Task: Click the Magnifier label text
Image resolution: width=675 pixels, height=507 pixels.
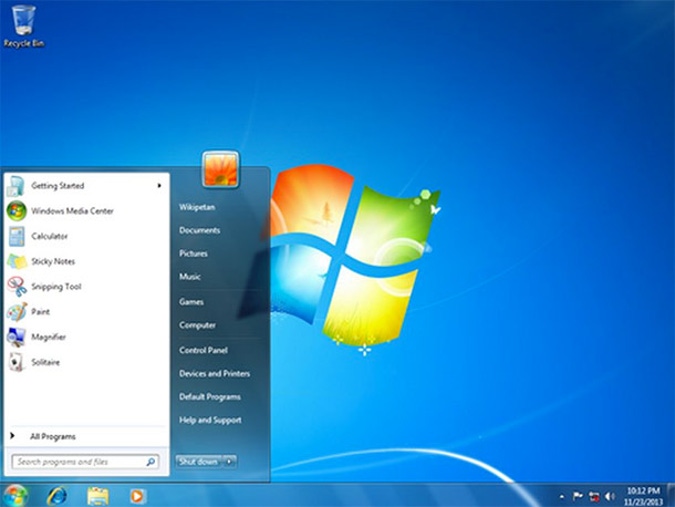Action: [49, 337]
